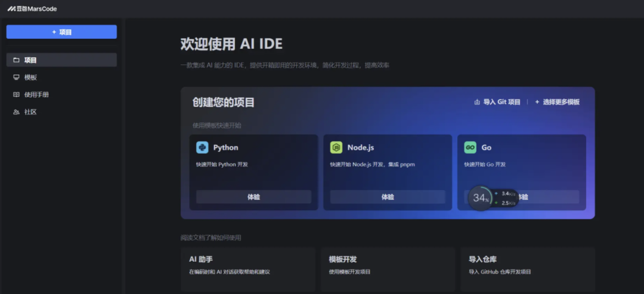Click the Python logo icon
Image resolution: width=644 pixels, height=294 pixels.
202,147
